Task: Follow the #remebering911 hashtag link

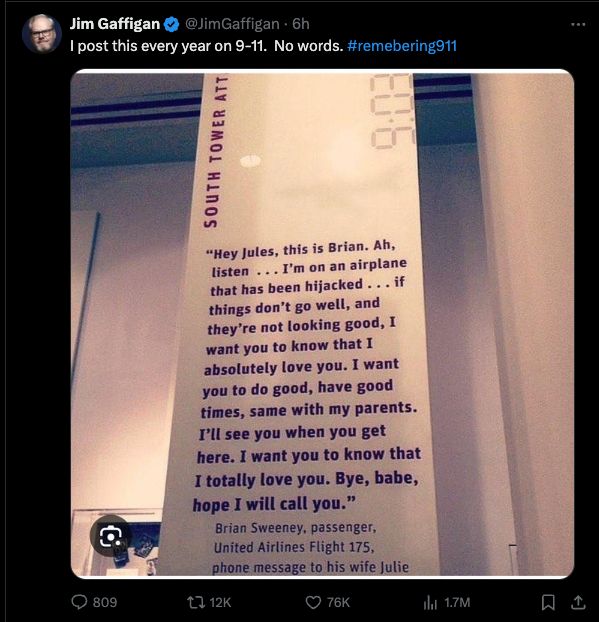Action: (x=402, y=46)
